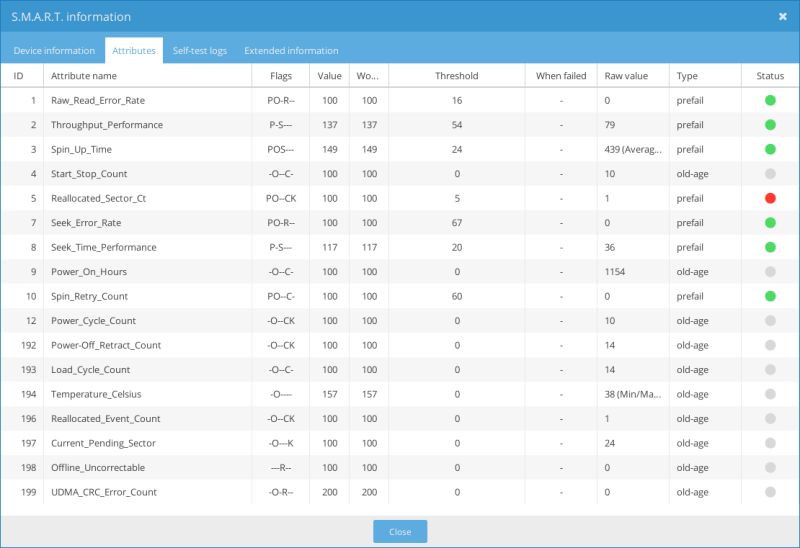Select the Offline_Uncorrectable attribute name

click(x=98, y=468)
